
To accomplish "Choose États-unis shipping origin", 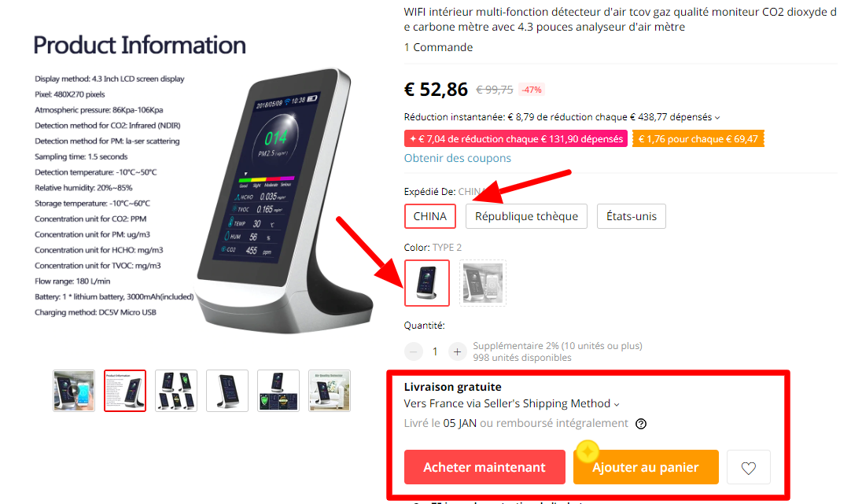I will 632,216.
